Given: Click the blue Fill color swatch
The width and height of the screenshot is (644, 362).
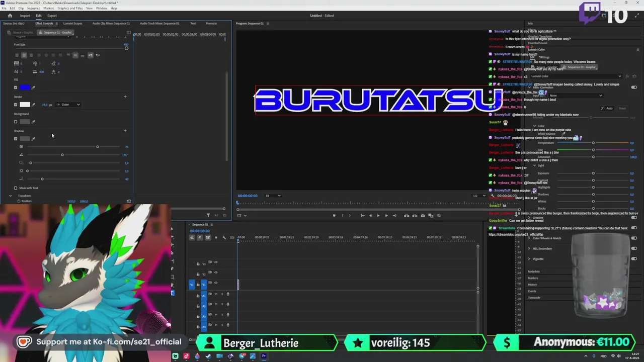Looking at the screenshot, I should [x=25, y=87].
